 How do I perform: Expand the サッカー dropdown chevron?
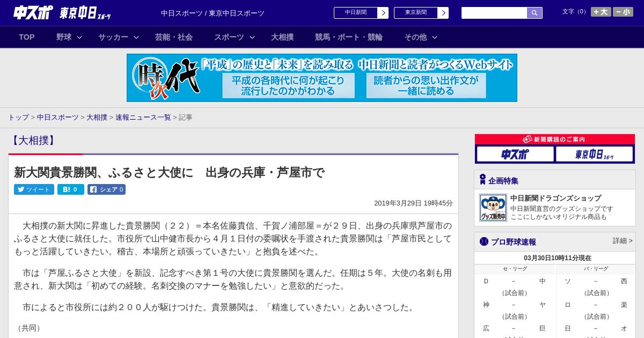(x=136, y=37)
